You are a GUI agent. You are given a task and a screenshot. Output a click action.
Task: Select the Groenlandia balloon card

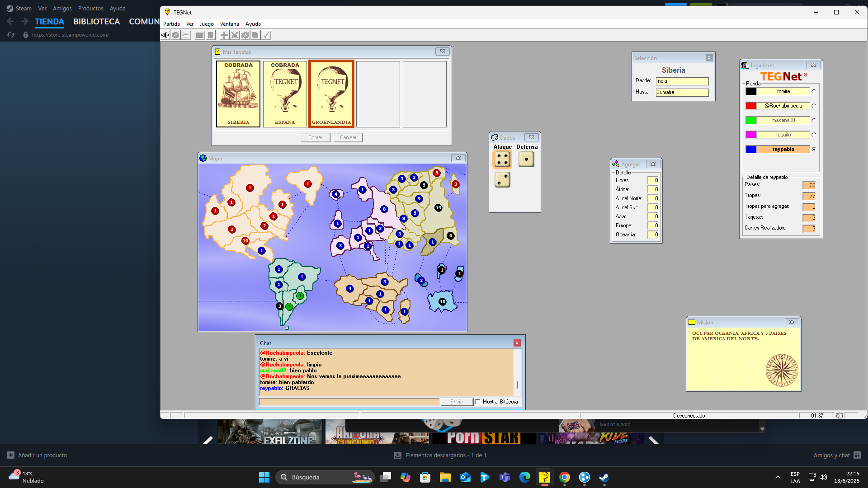click(331, 94)
